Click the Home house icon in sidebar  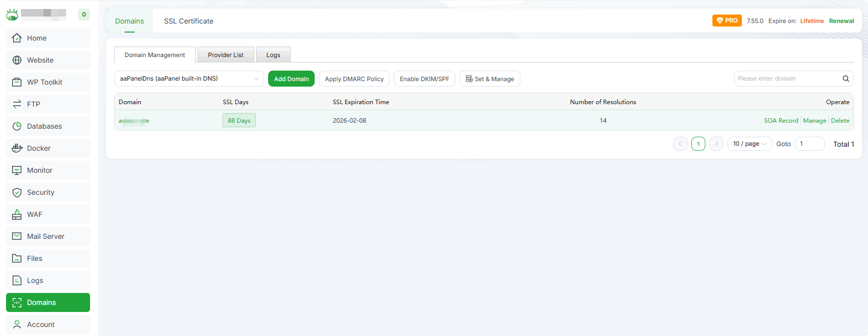17,38
